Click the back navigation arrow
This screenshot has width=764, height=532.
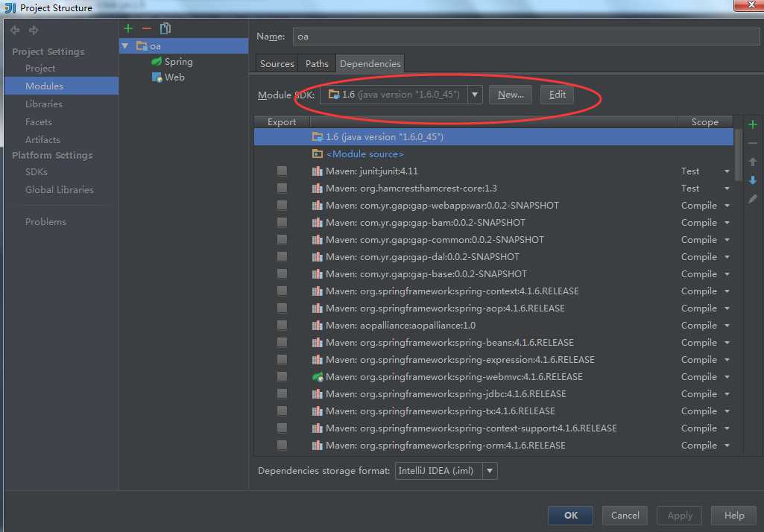click(x=15, y=31)
